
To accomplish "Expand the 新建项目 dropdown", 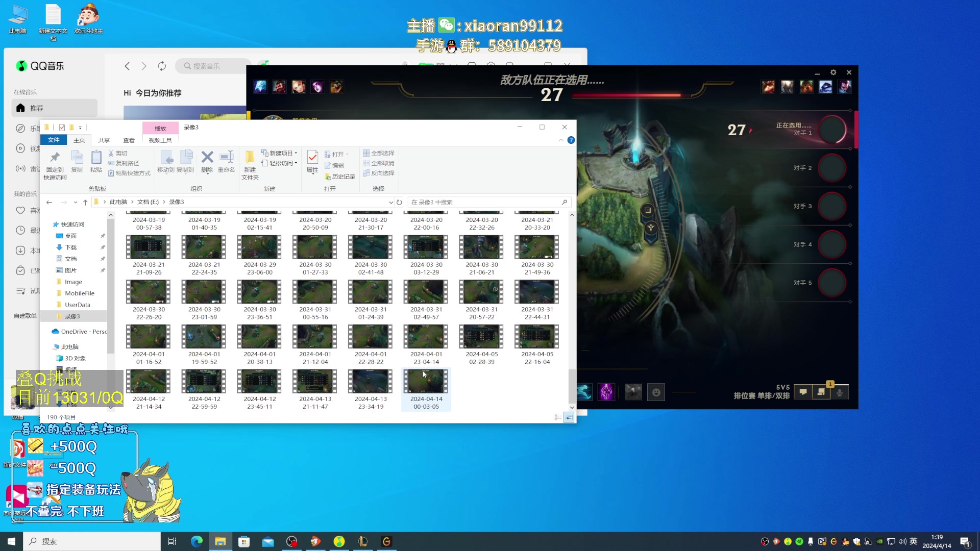I will click(279, 153).
